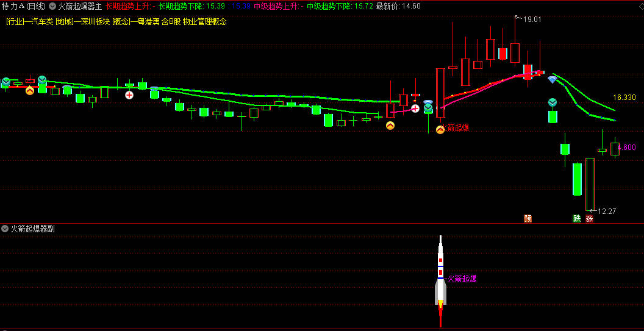Click the magenta 中级趋势上升 readout
This screenshot has height=331, width=644.
[279, 6]
